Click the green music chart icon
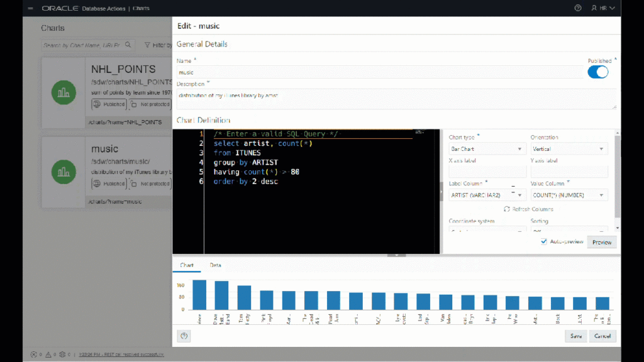Screen dimensions: 644x362 pos(64,172)
